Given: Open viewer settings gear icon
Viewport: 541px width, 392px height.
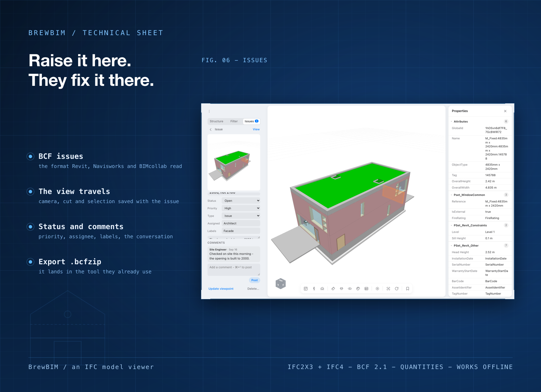Looking at the screenshot, I should tap(377, 289).
